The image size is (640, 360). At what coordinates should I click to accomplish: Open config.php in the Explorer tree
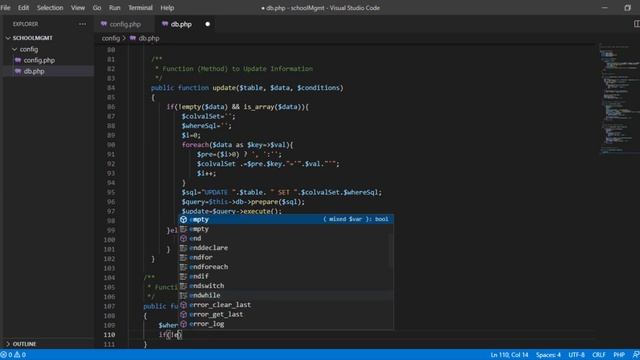39,60
